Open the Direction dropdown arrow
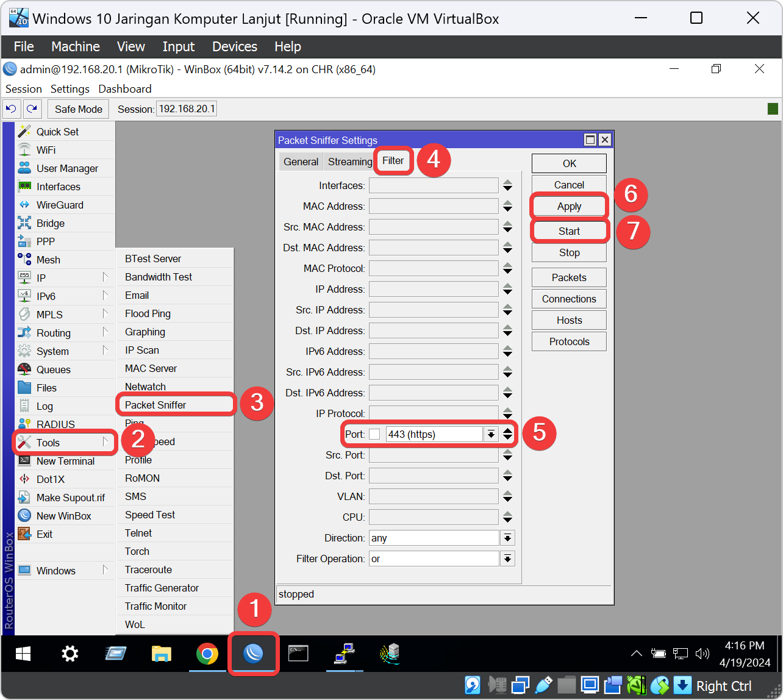Image resolution: width=783 pixels, height=700 pixels. pyautogui.click(x=507, y=538)
